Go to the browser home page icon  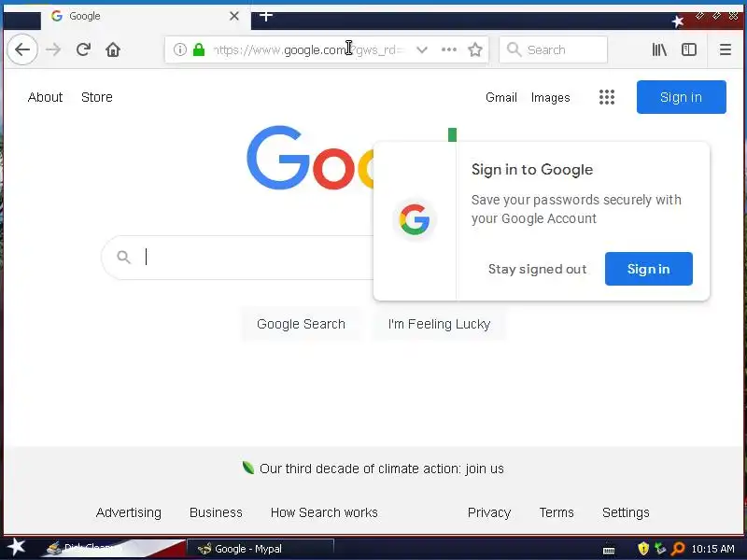113,49
